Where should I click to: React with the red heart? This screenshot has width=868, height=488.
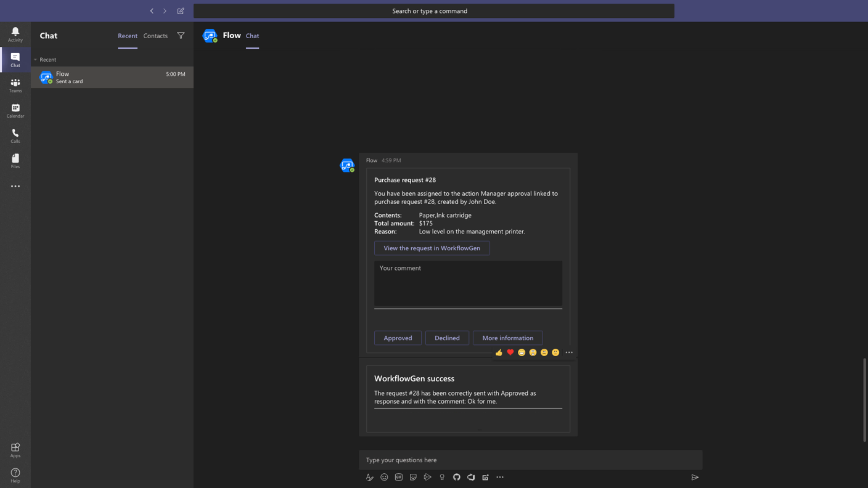(x=510, y=352)
